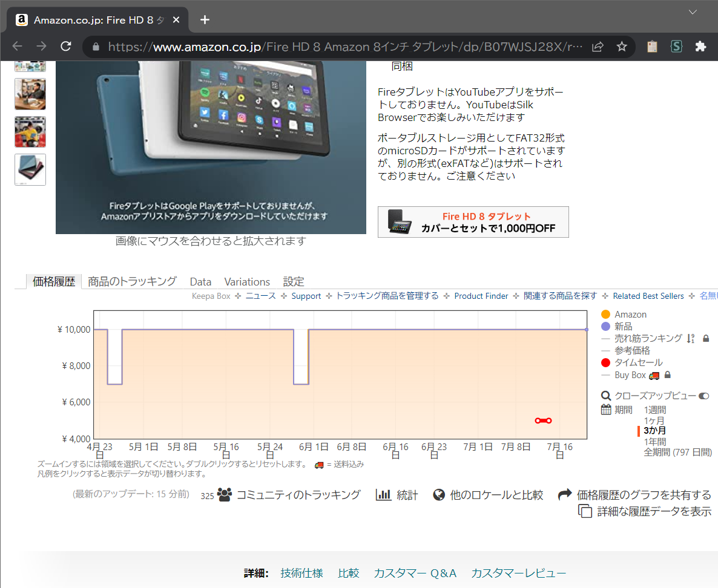Open 関連する商品を探す link
Screen dimensions: 718x588
(561, 296)
